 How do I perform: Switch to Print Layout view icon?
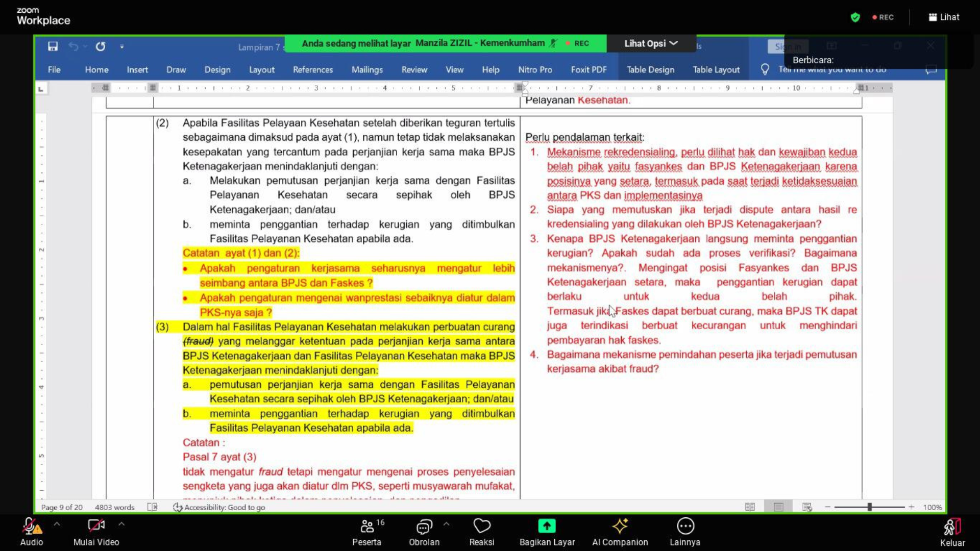click(x=778, y=507)
